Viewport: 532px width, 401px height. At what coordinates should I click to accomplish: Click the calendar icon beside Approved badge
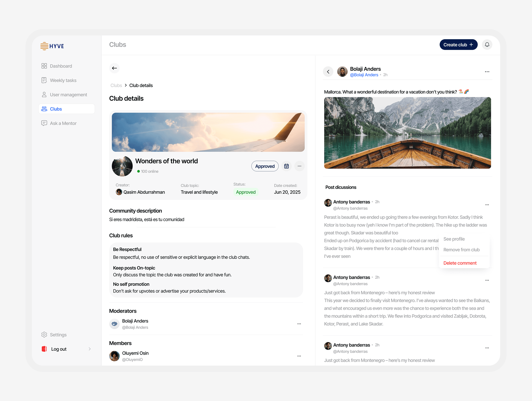(286, 166)
